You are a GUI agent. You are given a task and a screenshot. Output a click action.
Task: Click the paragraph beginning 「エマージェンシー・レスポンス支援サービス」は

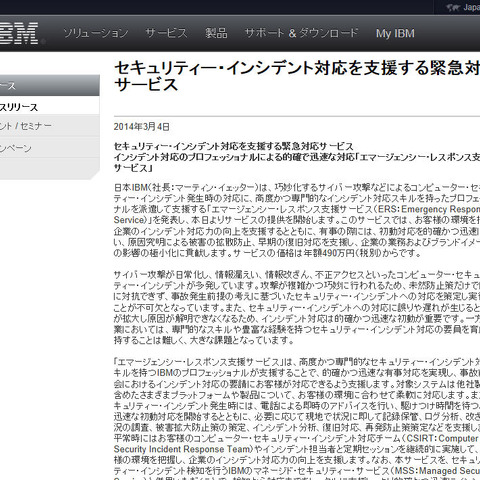click(x=297, y=419)
